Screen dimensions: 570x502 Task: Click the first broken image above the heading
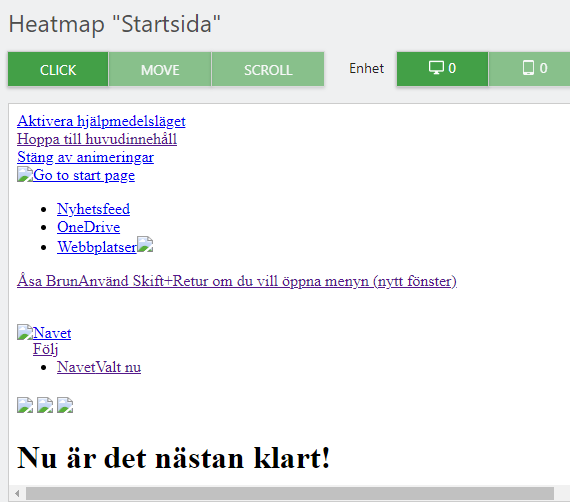point(25,405)
